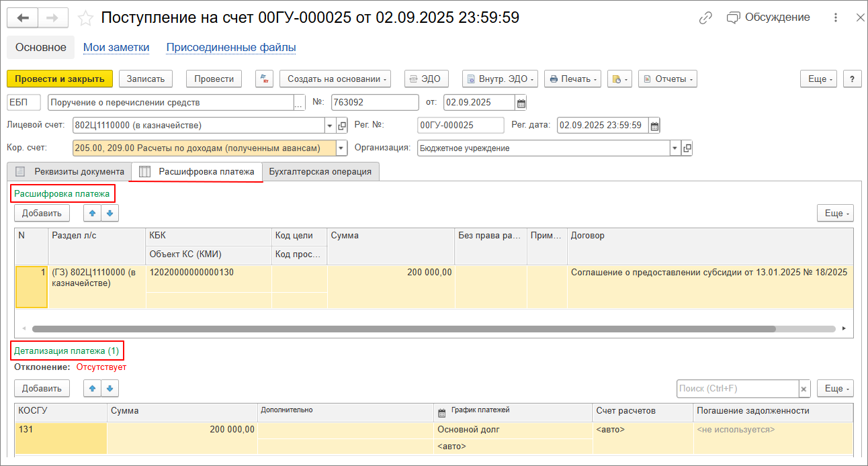Open the Печать dropdown menu
The width and height of the screenshot is (868, 466).
click(x=573, y=79)
